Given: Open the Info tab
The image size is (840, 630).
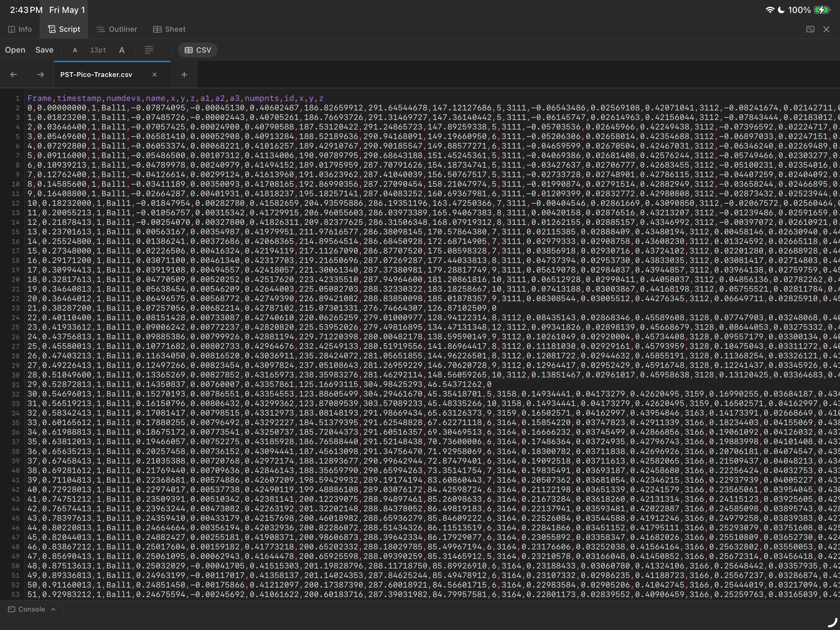Looking at the screenshot, I should pos(20,29).
